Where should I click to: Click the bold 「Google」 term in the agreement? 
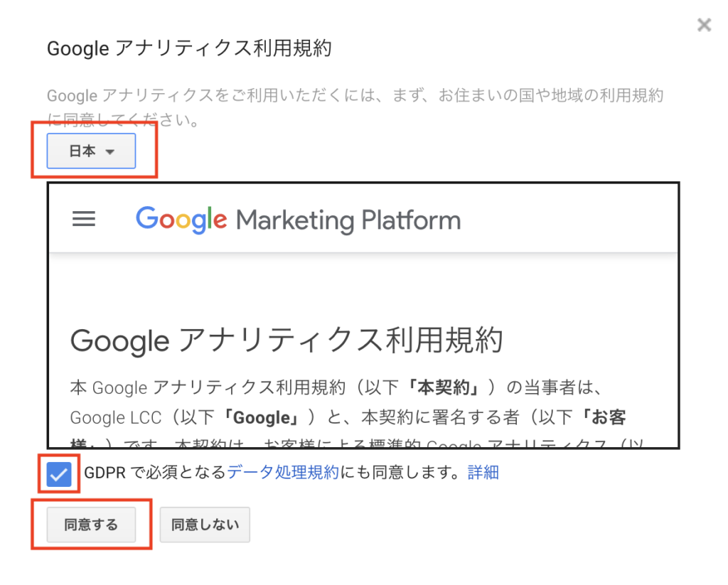(x=262, y=417)
